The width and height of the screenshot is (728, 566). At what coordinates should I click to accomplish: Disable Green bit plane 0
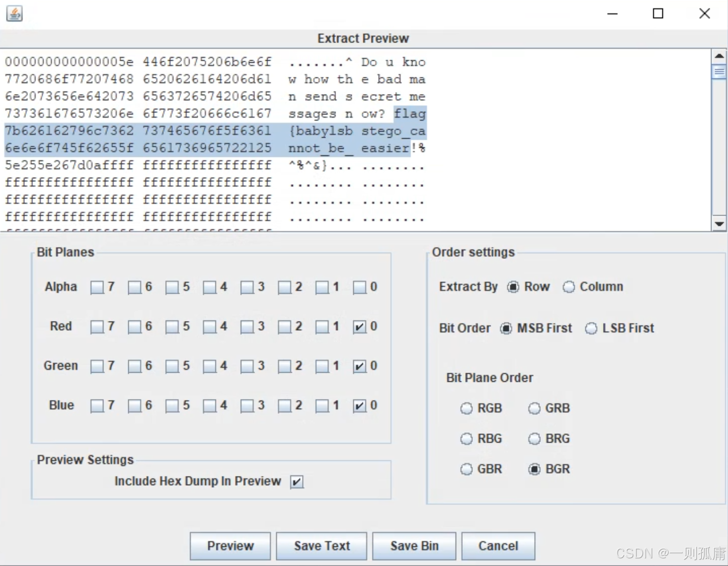tap(359, 366)
